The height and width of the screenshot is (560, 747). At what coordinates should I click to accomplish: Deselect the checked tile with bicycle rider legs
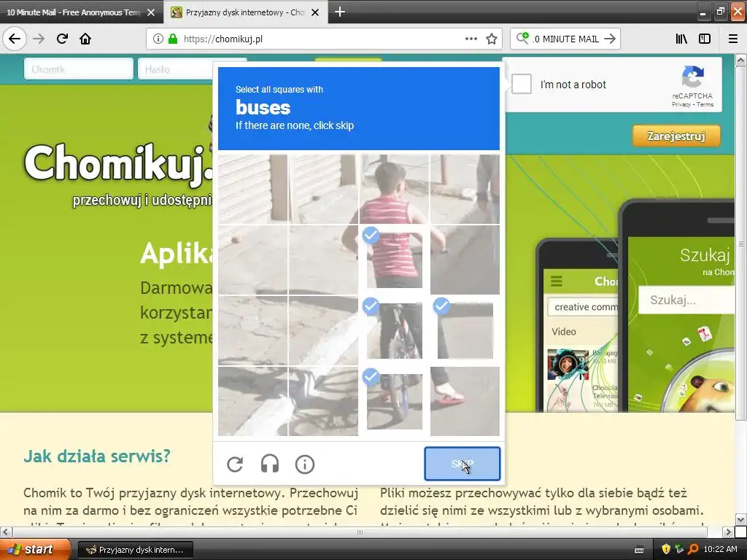pyautogui.click(x=395, y=330)
